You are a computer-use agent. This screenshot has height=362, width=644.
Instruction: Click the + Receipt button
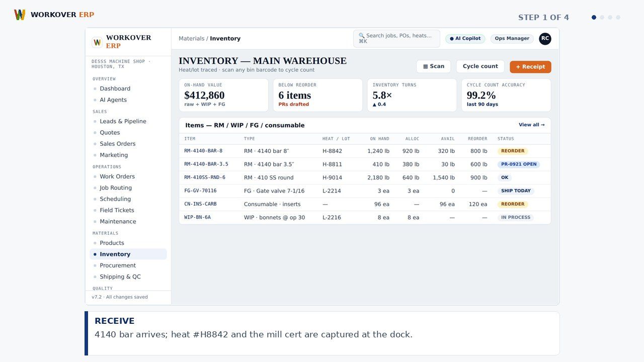click(530, 67)
